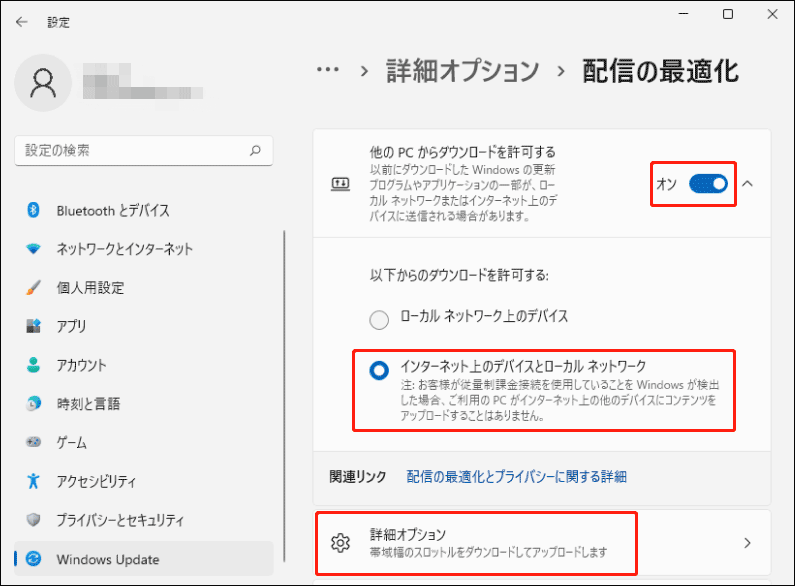The height and width of the screenshot is (586, 795).
Task: Click the gear icon beside 詳細オプション
Action: pos(340,543)
